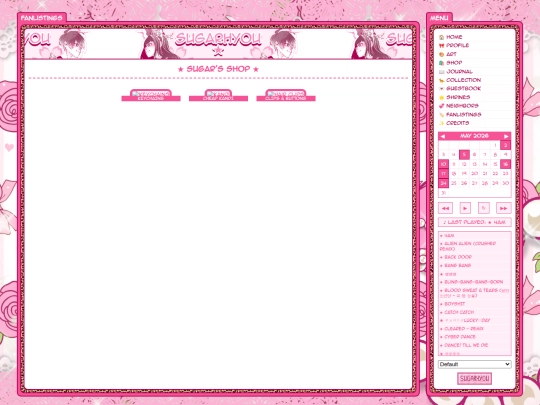The width and height of the screenshot is (540, 405).
Task: Click the Sugar's Shop heading
Action: coord(218,69)
